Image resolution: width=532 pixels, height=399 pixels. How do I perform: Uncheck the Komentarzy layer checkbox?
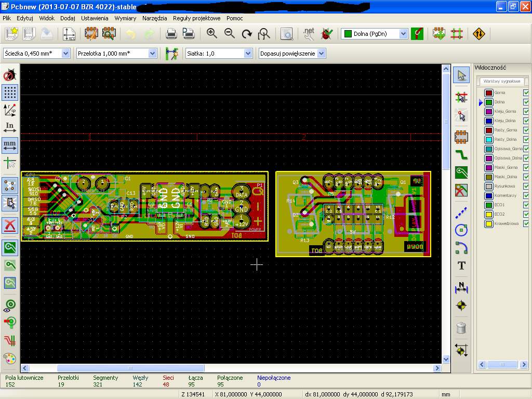tap(526, 195)
